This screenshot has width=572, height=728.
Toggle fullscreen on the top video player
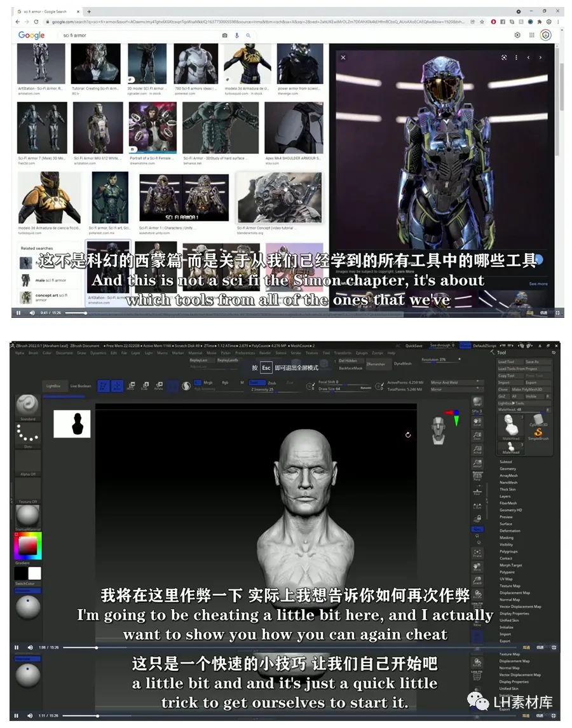557,313
